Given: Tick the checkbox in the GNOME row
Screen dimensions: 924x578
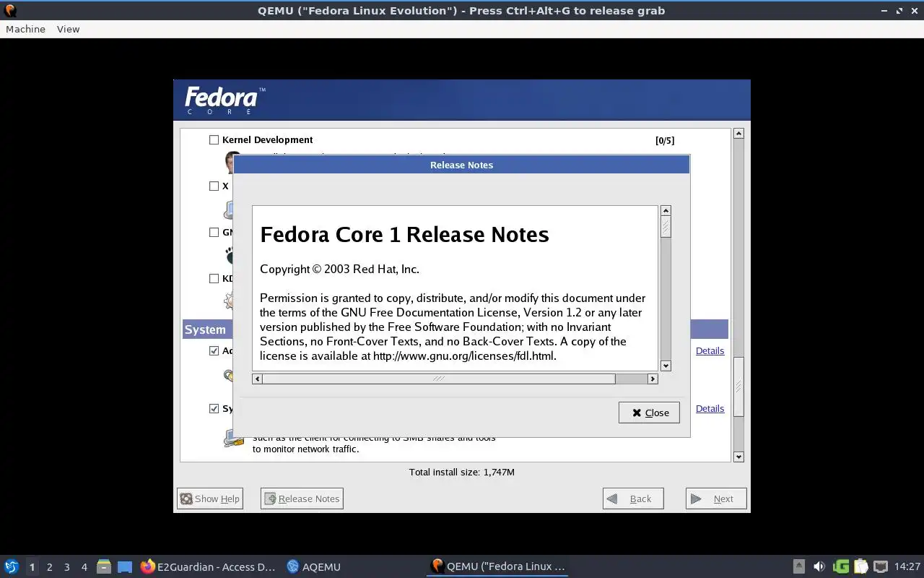Looking at the screenshot, I should (x=214, y=233).
